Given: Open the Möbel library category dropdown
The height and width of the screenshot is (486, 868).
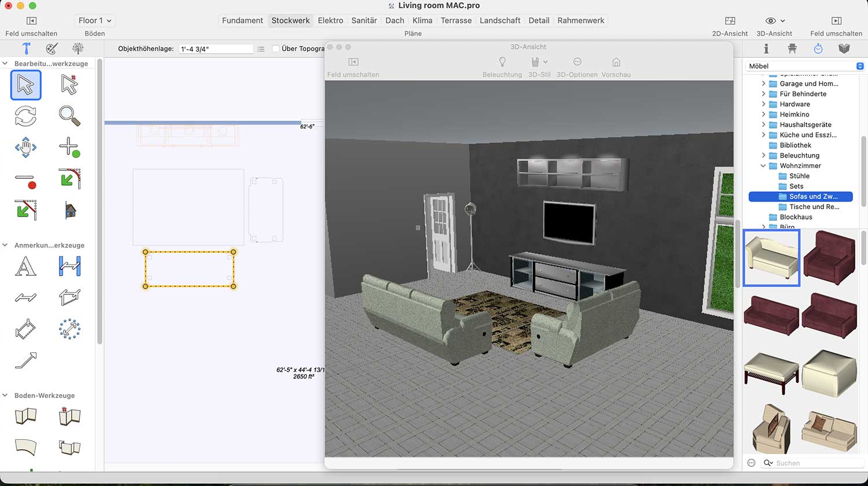Looking at the screenshot, I should [804, 66].
